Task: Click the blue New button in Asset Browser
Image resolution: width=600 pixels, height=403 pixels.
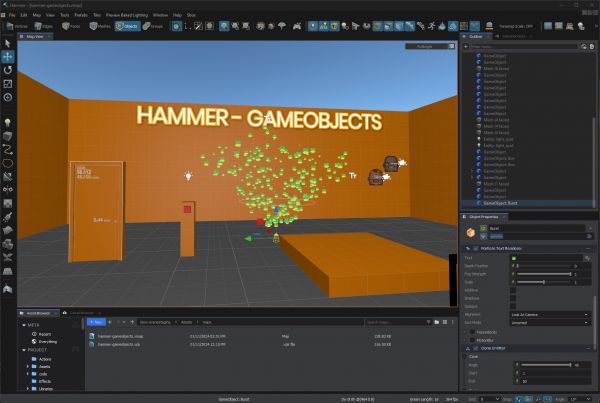Action: (96, 322)
